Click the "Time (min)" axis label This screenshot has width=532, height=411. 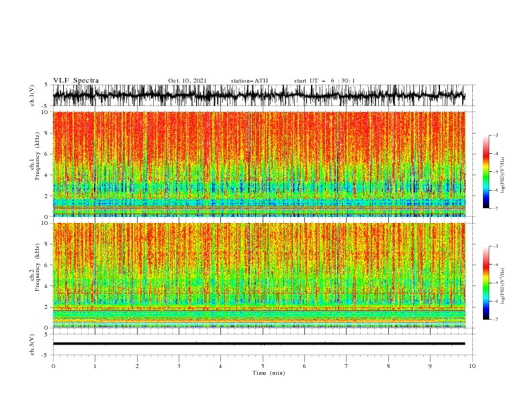click(x=269, y=373)
